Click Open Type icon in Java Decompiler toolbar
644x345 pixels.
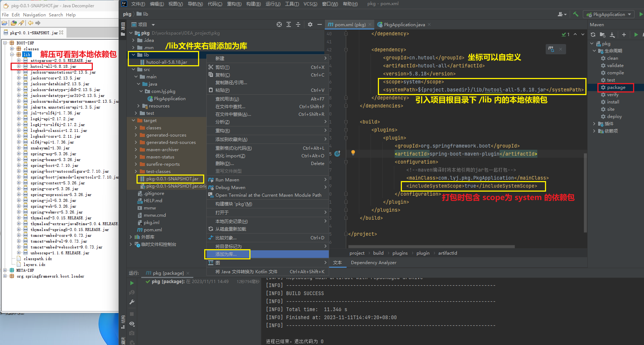pos(13,23)
